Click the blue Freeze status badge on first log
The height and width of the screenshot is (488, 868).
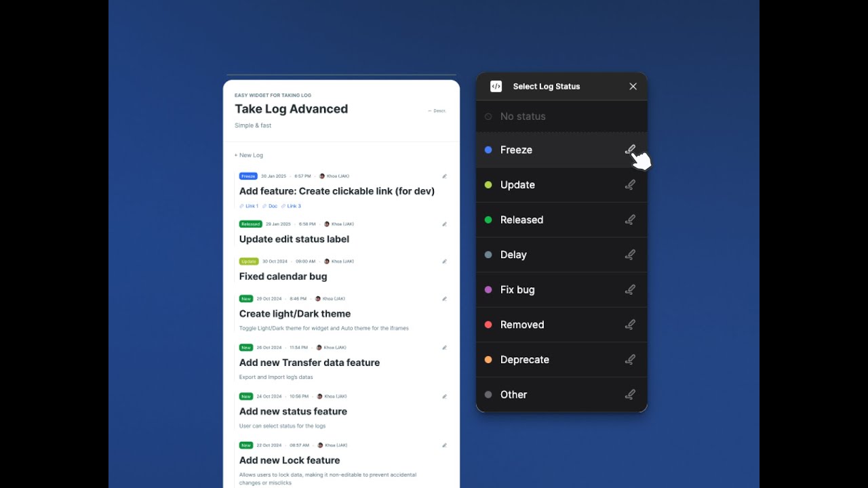[x=248, y=176]
